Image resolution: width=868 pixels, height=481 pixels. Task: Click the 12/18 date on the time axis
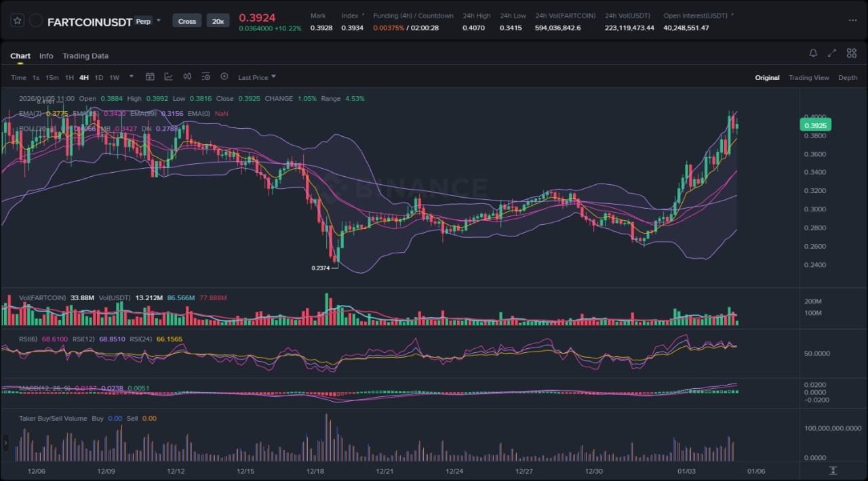click(x=315, y=471)
